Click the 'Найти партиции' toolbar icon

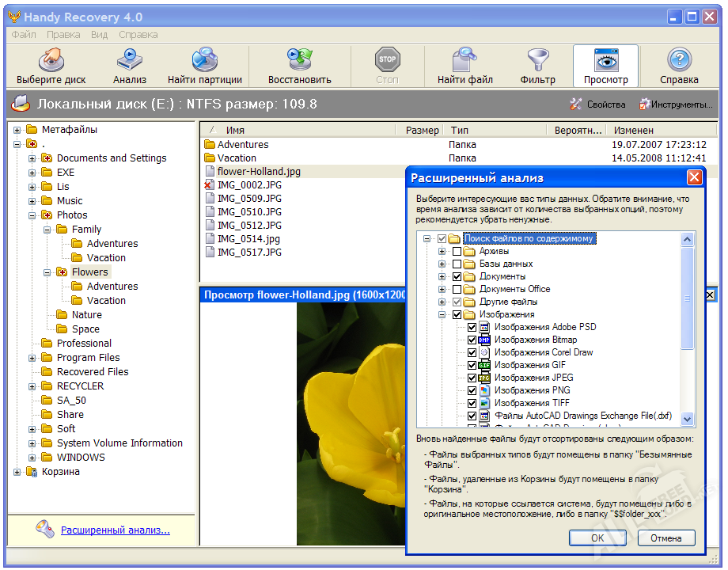(204, 65)
